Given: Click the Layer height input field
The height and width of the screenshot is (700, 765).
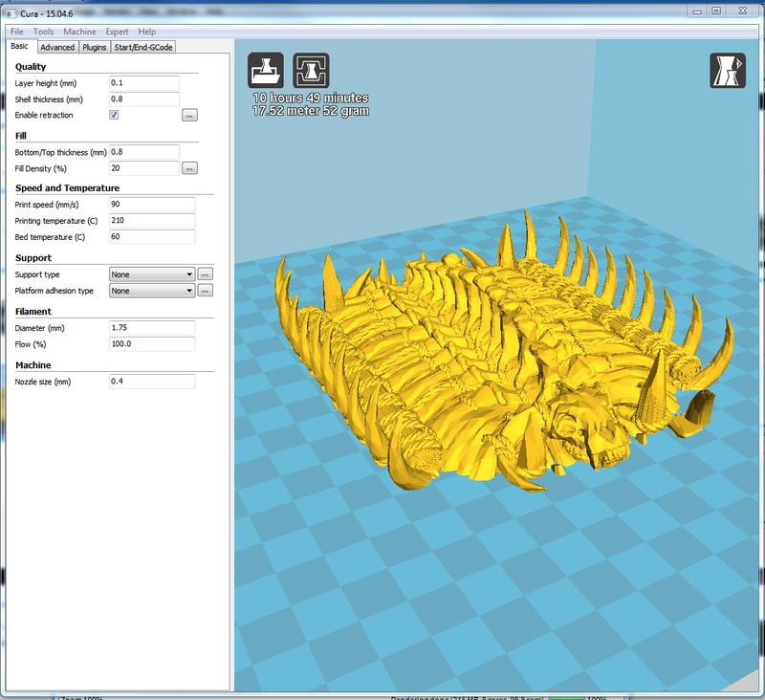Looking at the screenshot, I should tap(144, 83).
